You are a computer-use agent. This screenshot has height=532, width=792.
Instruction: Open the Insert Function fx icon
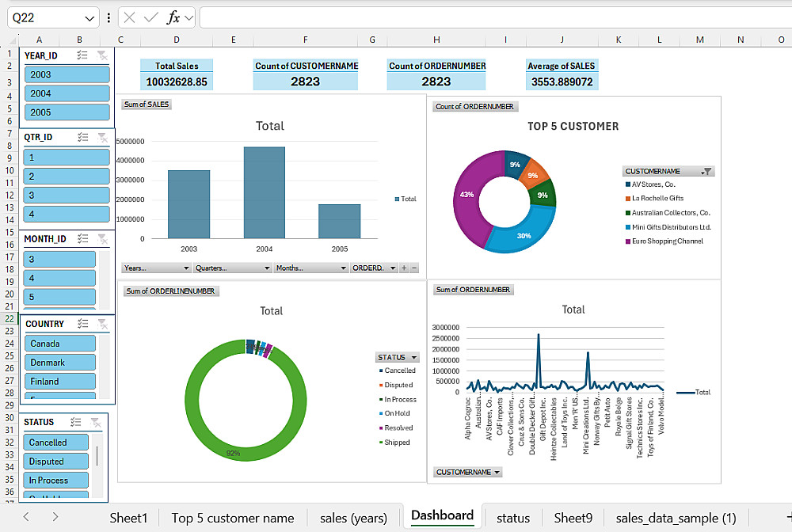point(173,18)
